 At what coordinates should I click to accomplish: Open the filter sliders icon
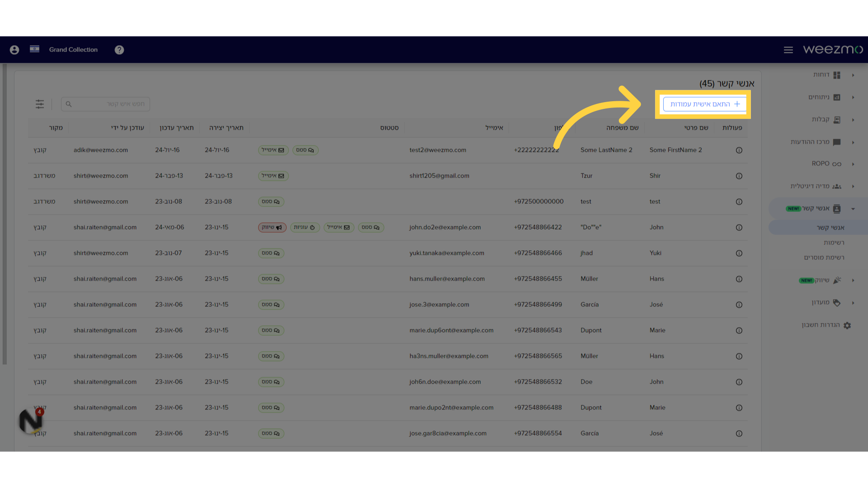(x=40, y=104)
